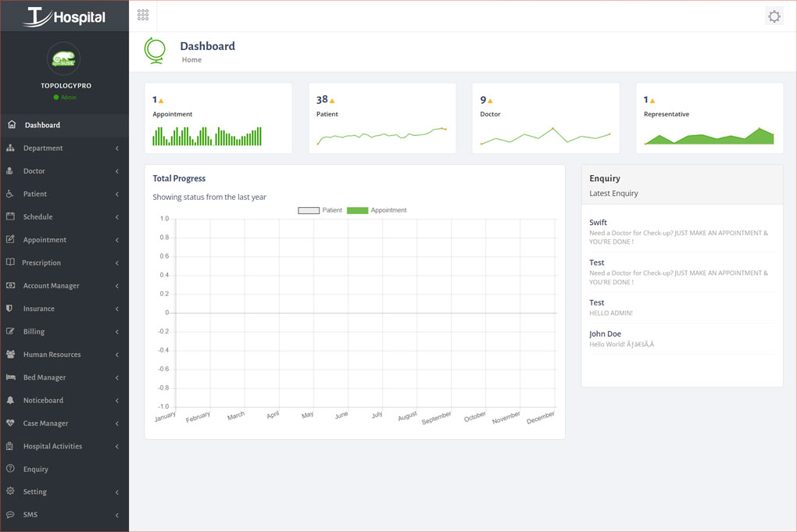The height and width of the screenshot is (532, 797).
Task: Click the settings gear icon at top right
Action: (774, 16)
